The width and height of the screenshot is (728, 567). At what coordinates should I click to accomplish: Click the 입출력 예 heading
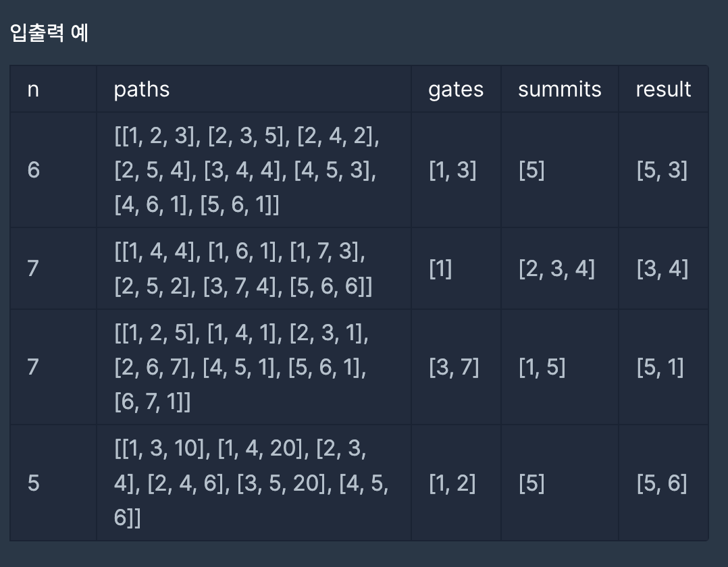[x=49, y=33]
